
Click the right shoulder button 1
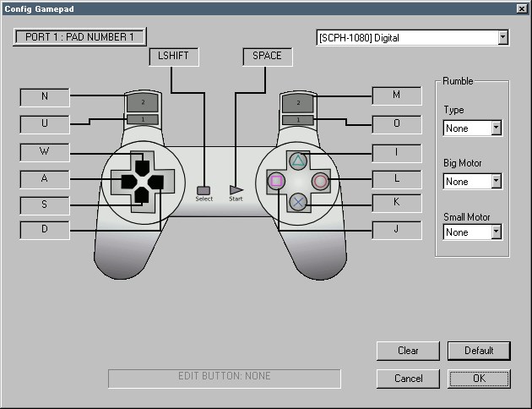point(298,120)
